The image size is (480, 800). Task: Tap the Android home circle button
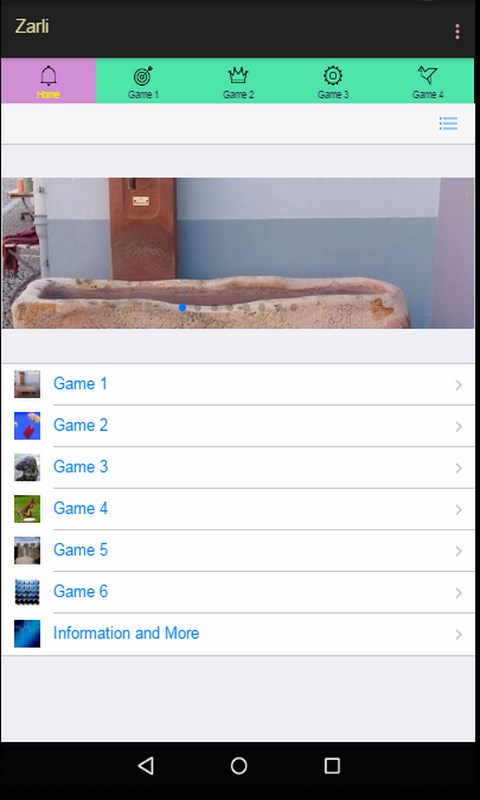[239, 765]
